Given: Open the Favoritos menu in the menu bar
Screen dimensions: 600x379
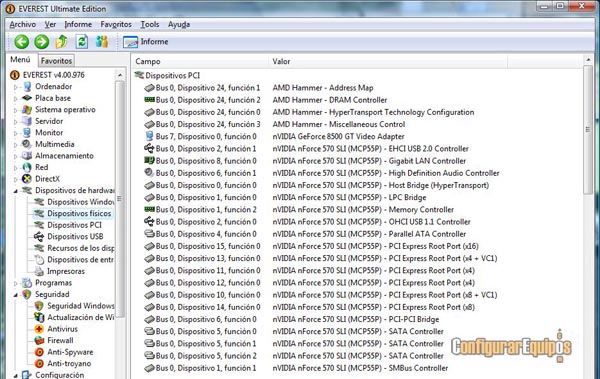Looking at the screenshot, I should 116,25.
